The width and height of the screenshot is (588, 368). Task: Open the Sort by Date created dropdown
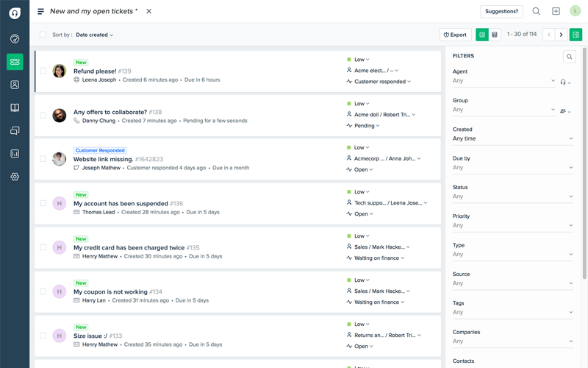(x=95, y=35)
